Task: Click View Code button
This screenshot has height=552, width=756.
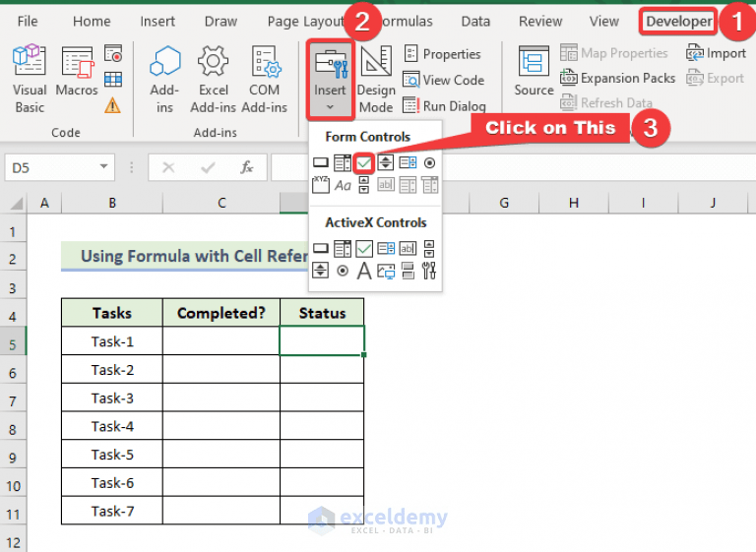Action: (444, 80)
